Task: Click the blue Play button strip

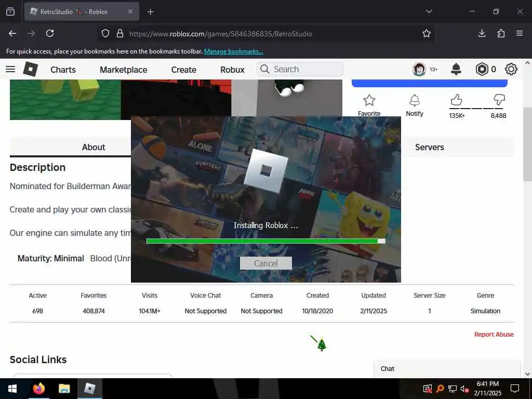Action: pos(430,84)
